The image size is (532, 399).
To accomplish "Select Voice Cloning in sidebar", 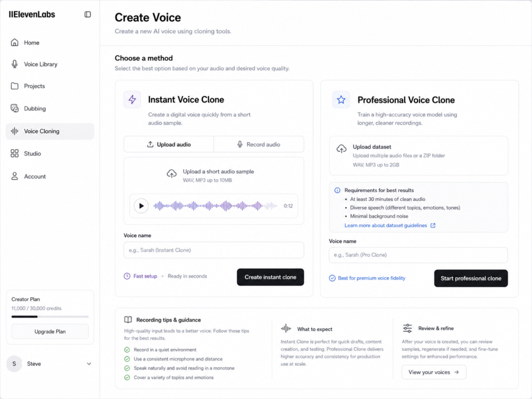I will [x=50, y=131].
